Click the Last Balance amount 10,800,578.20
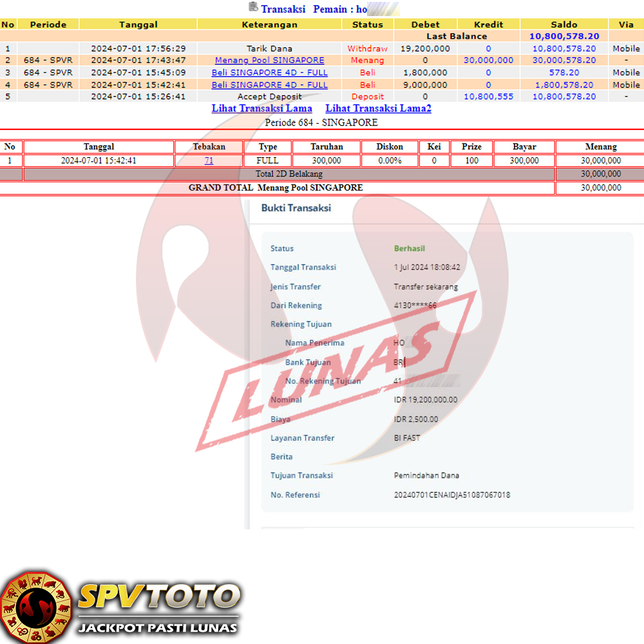The width and height of the screenshot is (644, 644). tap(563, 36)
